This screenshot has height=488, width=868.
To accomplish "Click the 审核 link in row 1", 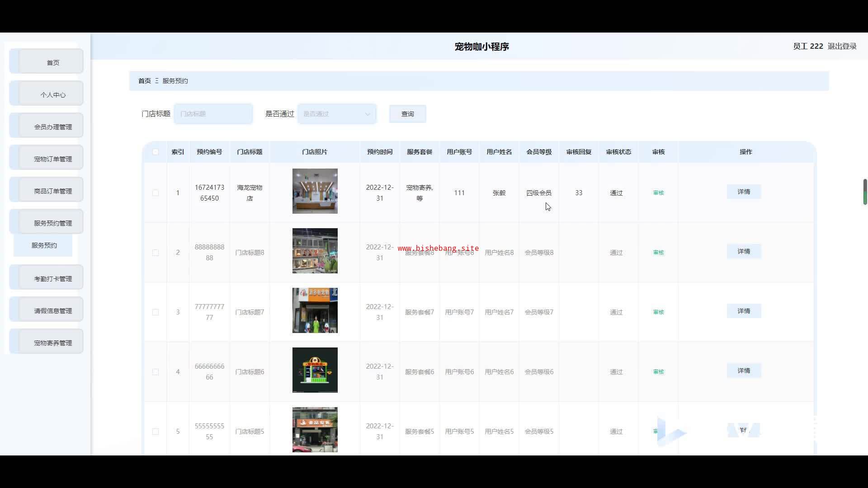I will click(x=658, y=193).
